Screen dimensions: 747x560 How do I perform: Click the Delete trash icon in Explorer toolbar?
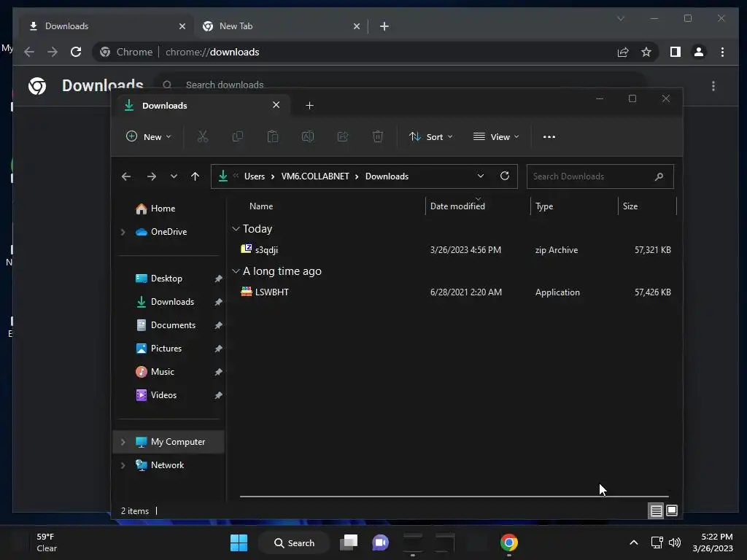pyautogui.click(x=378, y=136)
